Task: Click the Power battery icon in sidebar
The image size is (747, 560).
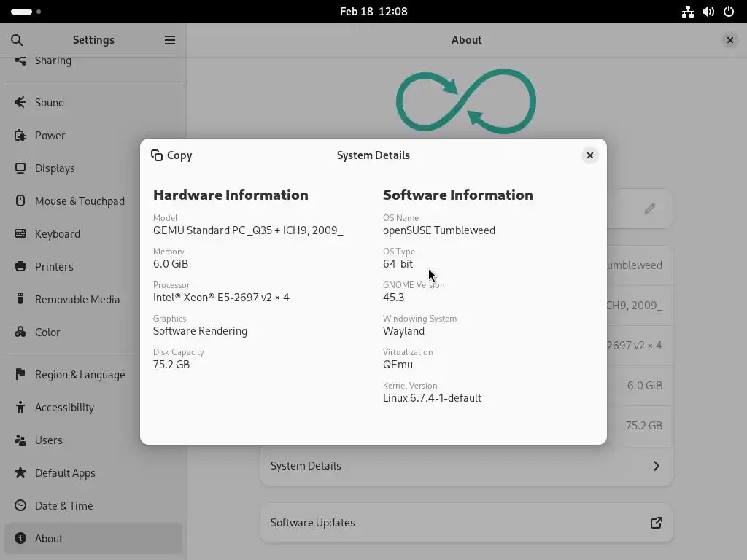Action: pyautogui.click(x=20, y=135)
